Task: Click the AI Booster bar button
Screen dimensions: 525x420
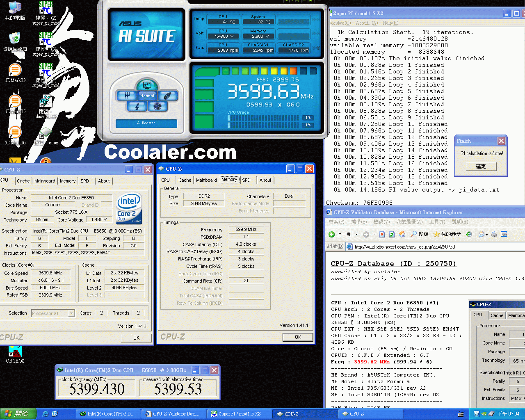Action: [146, 123]
